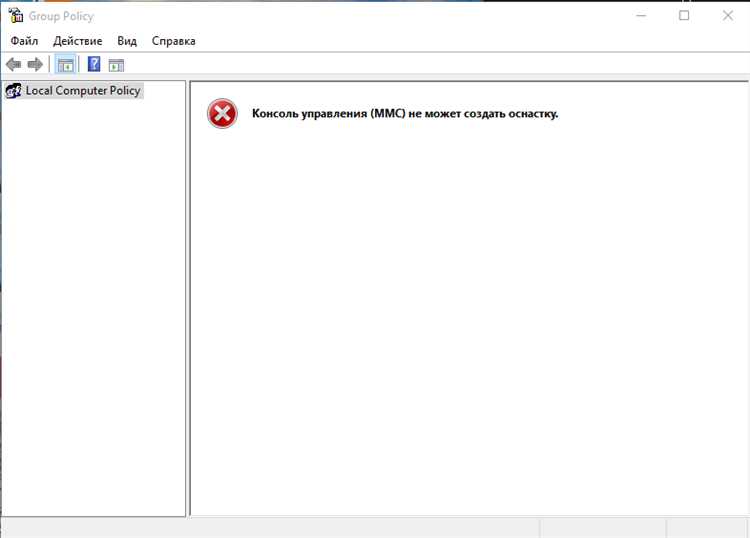750x538 pixels.
Task: Click the red error cross icon
Action: click(222, 114)
